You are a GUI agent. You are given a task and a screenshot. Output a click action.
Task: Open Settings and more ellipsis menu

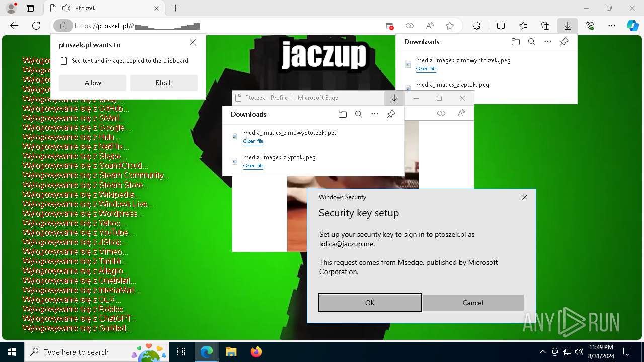(612, 26)
